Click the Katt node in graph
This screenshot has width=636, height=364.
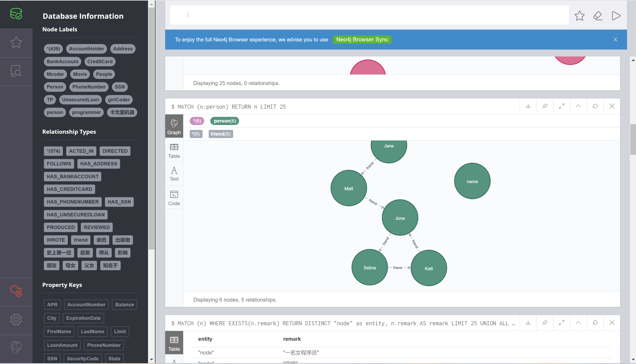point(429,268)
